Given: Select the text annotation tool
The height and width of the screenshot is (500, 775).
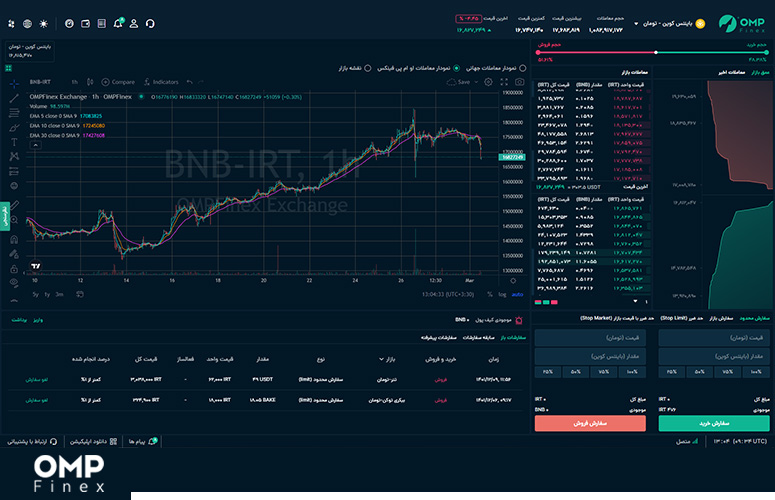Looking at the screenshot, I should pyautogui.click(x=14, y=142).
